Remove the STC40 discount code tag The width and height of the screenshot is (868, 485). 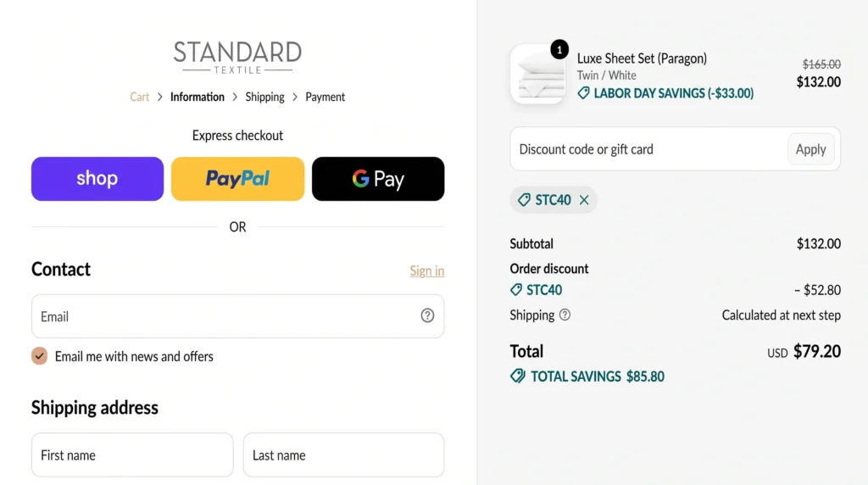584,200
